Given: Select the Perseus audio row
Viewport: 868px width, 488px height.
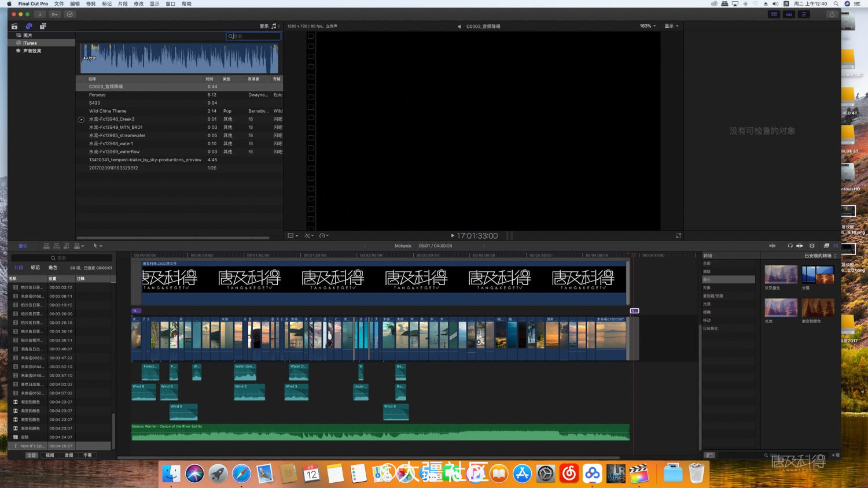Looking at the screenshot, I should (x=179, y=95).
